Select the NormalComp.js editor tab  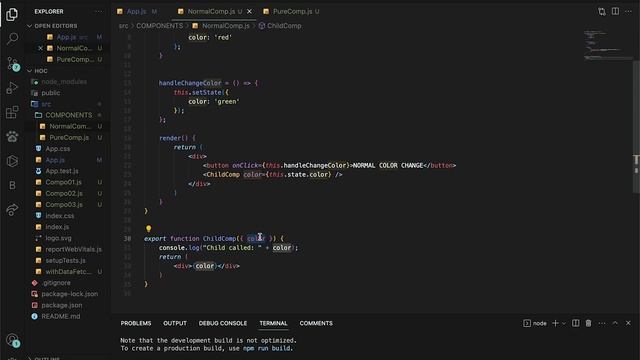click(211, 11)
